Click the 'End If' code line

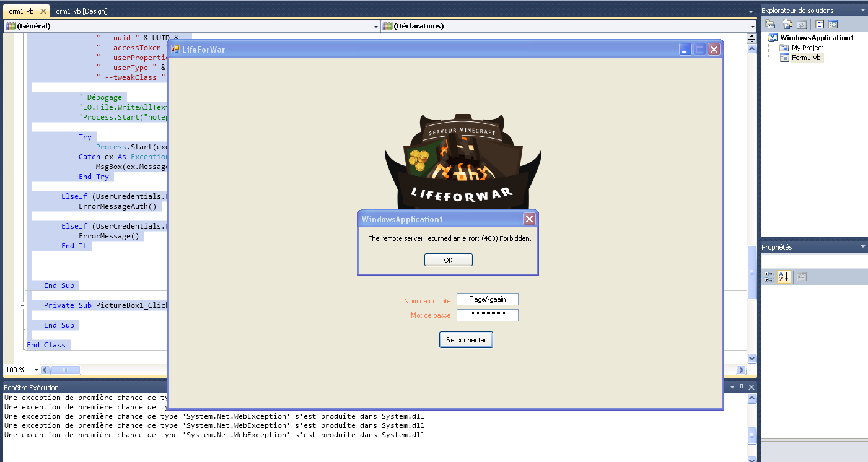click(74, 246)
